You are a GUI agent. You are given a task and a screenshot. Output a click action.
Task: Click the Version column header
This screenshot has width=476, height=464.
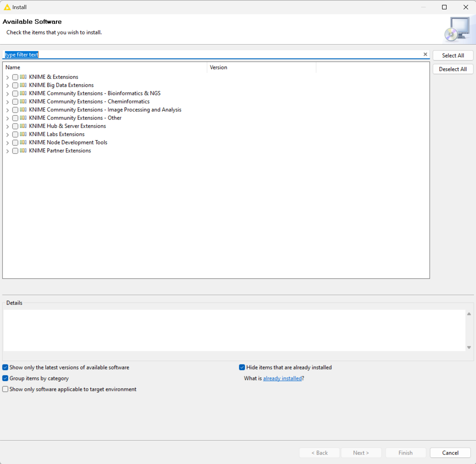point(261,67)
